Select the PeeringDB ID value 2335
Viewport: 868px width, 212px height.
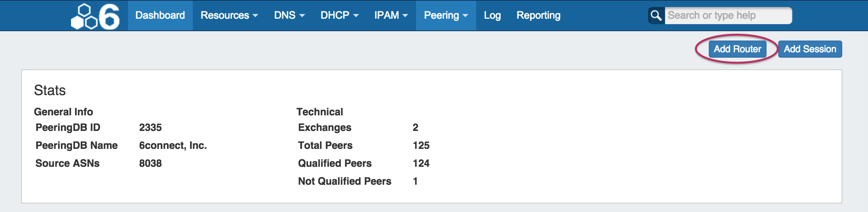[x=150, y=127]
